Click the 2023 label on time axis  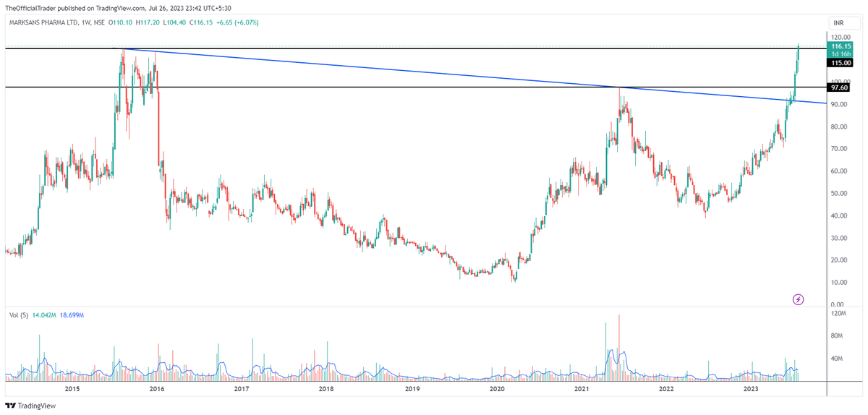click(752, 389)
